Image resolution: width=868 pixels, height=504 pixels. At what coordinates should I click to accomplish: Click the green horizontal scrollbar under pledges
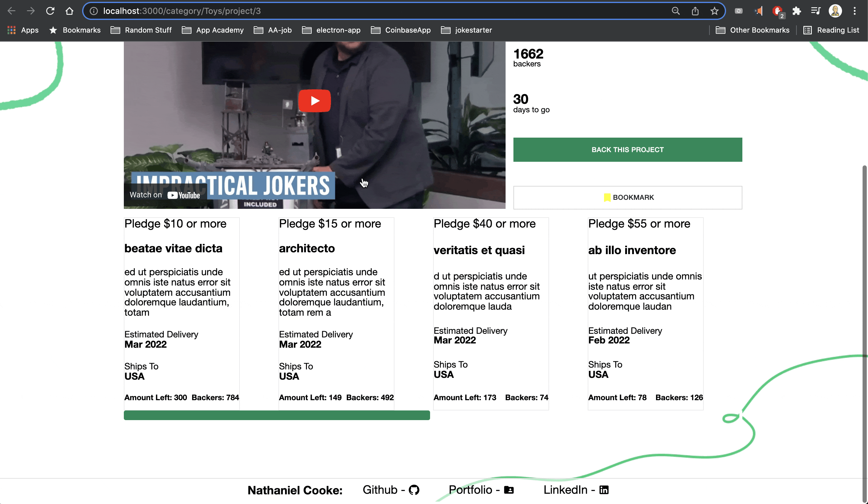click(277, 415)
